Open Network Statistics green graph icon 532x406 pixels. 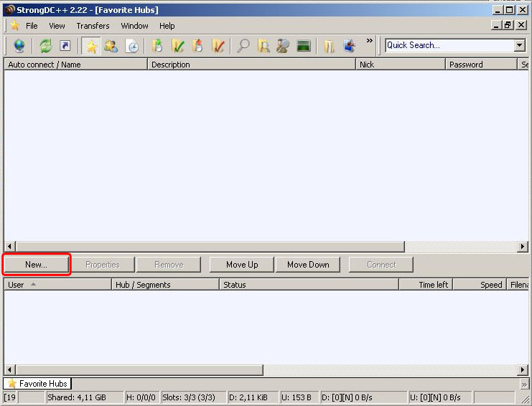click(303, 46)
